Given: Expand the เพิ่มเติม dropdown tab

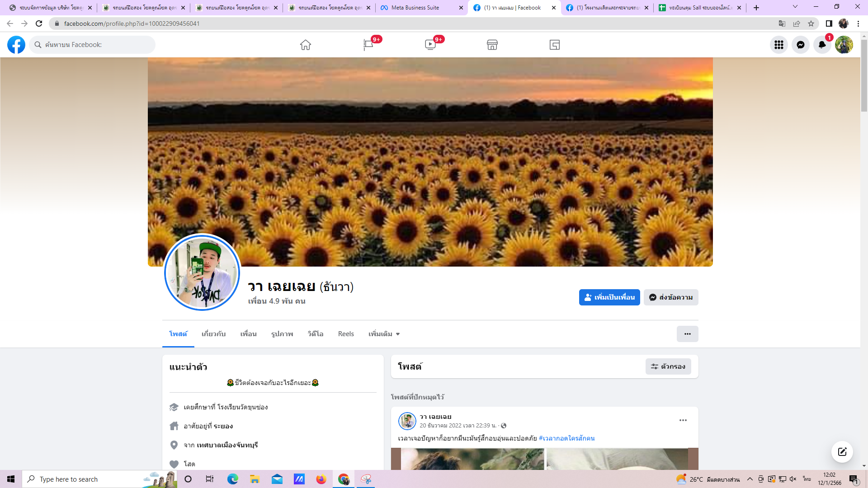Looking at the screenshot, I should pos(384,334).
